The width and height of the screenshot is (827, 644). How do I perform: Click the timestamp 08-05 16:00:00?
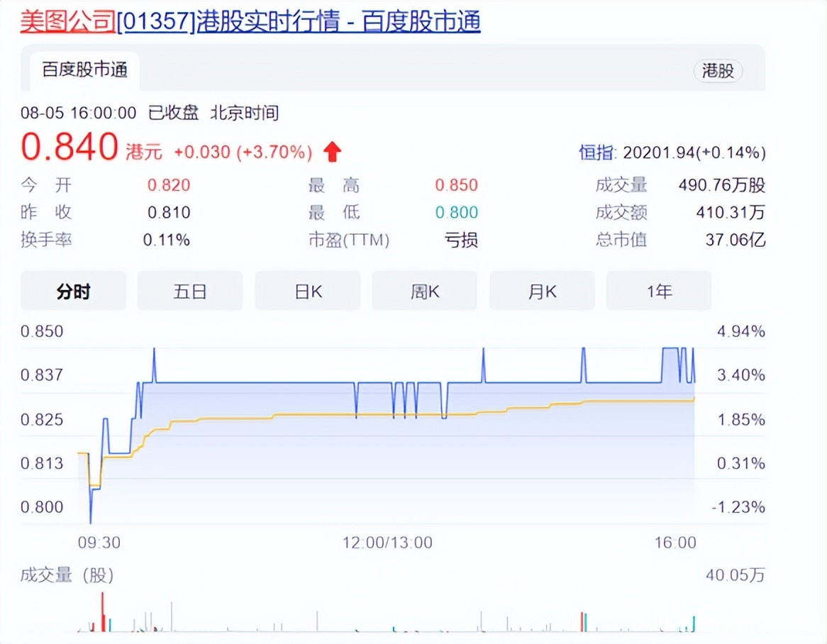[x=79, y=113]
